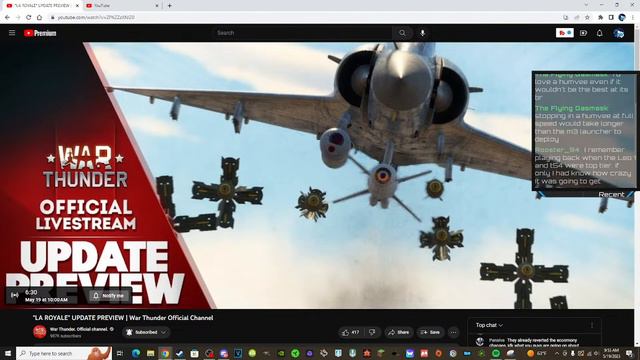Launch Microsoft Edge from the taskbar
Image resolution: width=640 pixels, height=360 pixels.
coord(136,353)
